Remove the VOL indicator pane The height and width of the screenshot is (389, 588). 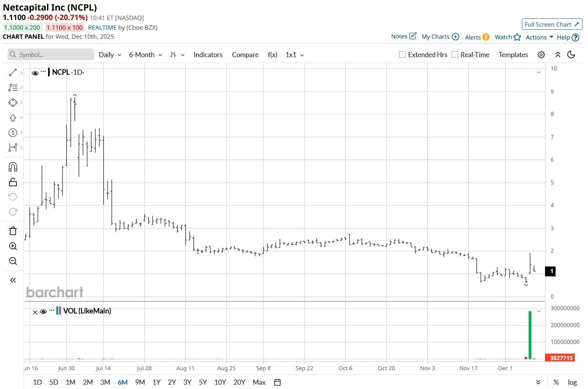[x=35, y=312]
